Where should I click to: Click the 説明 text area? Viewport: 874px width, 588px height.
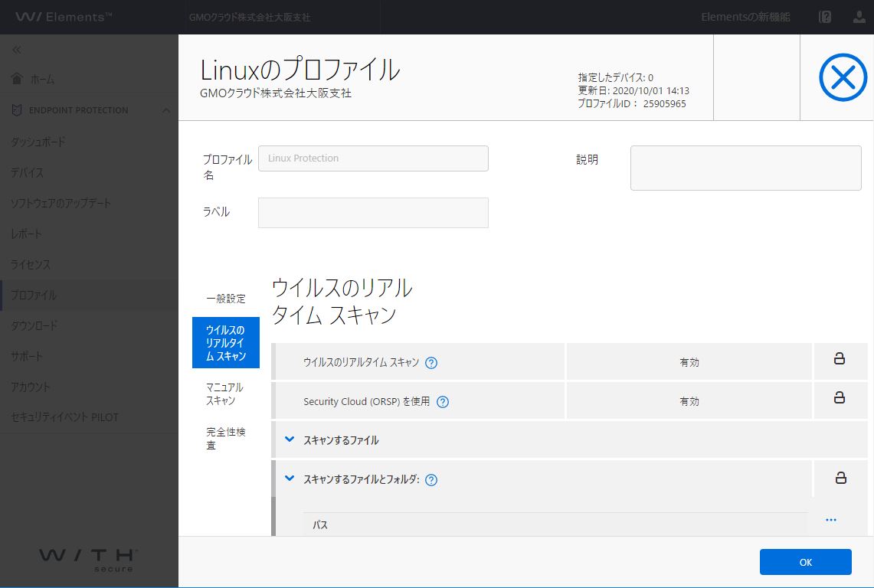coord(746,168)
